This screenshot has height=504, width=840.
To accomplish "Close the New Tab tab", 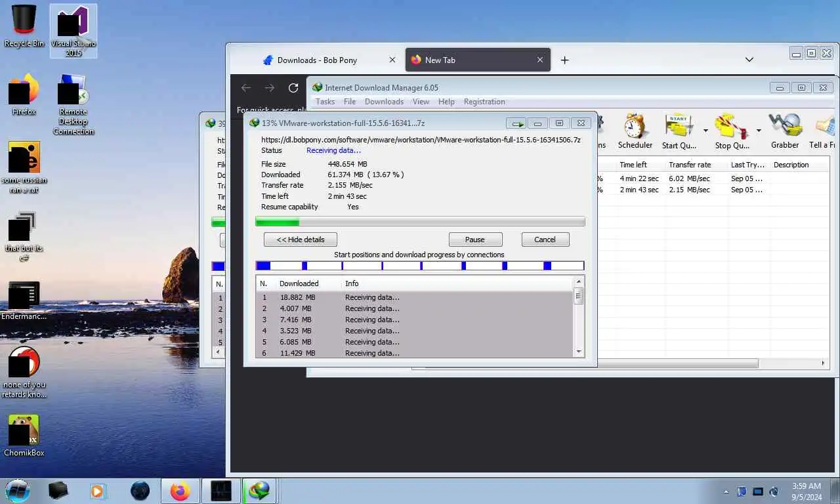I will (x=540, y=60).
